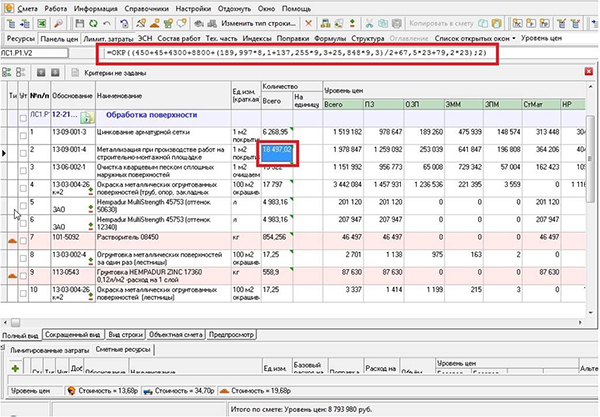Click the green-up red-down arrows toolbar icon
600x417 pixels.
point(352,24)
